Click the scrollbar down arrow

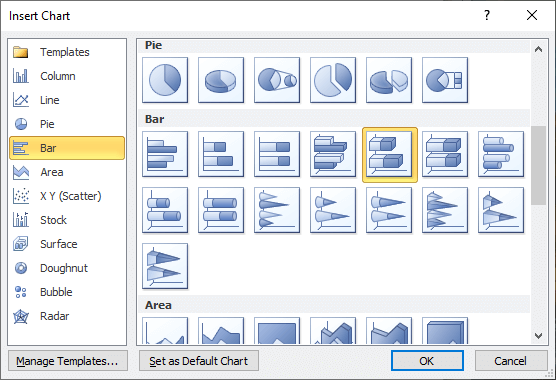pos(538,336)
